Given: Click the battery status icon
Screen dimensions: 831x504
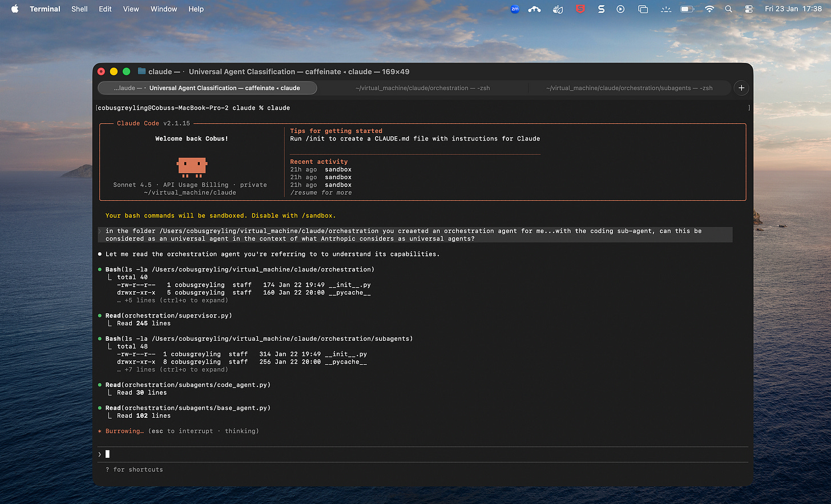Looking at the screenshot, I should [687, 9].
